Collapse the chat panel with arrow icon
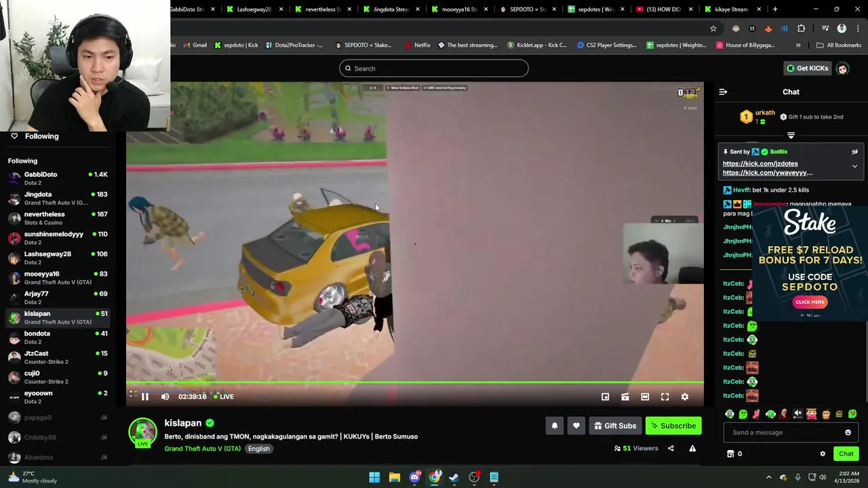Screen dimensions: 868x488 pyautogui.click(x=723, y=91)
